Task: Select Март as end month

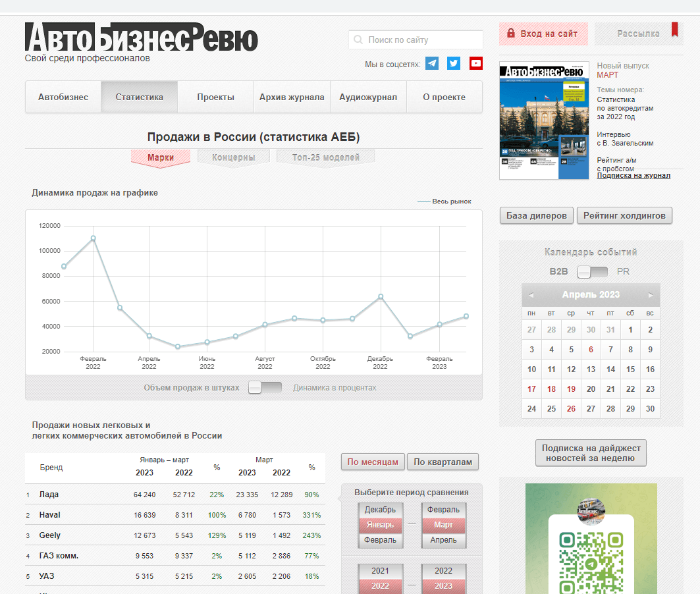Action: (443, 525)
